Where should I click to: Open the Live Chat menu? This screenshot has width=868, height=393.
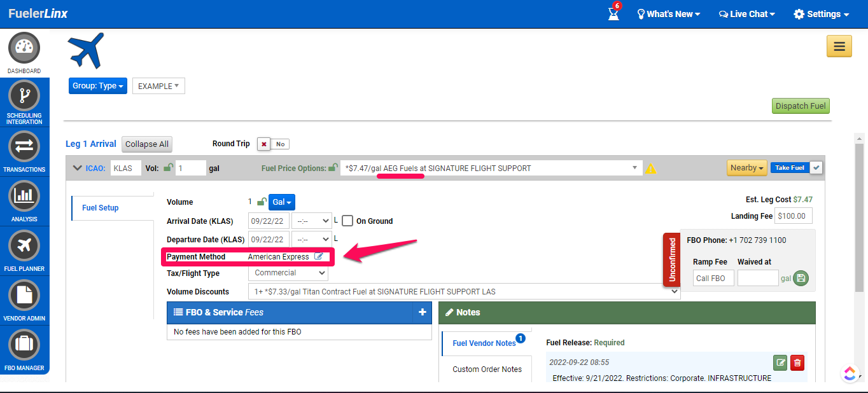[x=747, y=14]
